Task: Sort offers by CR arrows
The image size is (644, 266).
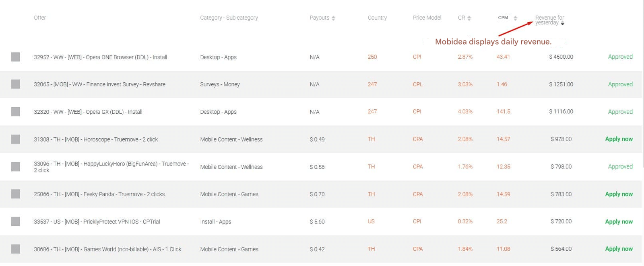Action: tap(469, 18)
